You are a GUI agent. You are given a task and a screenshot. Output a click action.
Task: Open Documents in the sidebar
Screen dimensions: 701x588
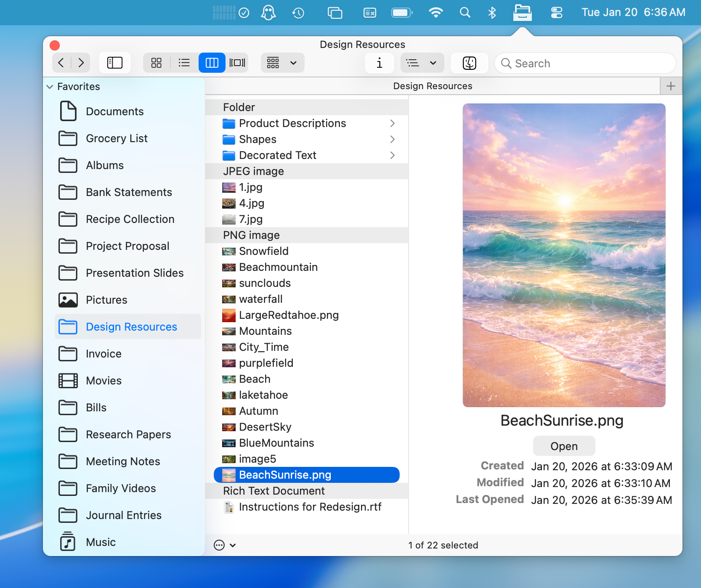click(x=115, y=111)
